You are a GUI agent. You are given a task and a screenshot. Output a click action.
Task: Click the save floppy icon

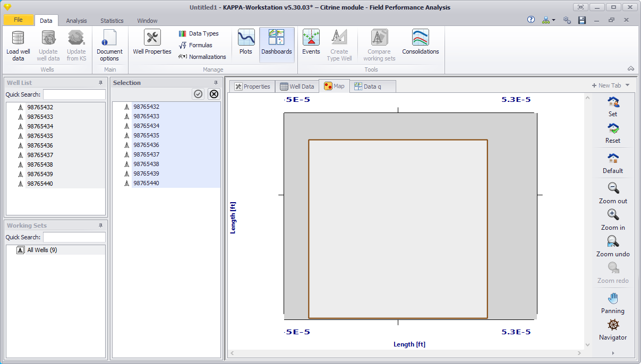(x=582, y=20)
